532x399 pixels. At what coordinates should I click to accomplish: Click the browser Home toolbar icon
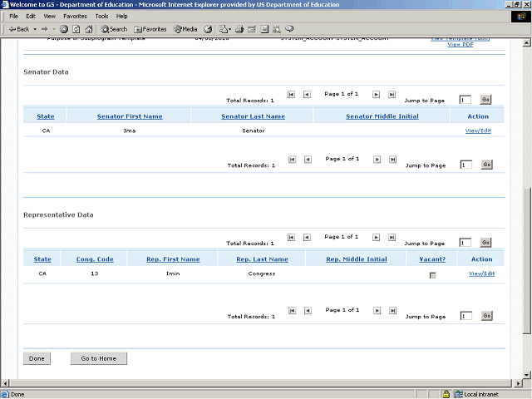(x=87, y=29)
